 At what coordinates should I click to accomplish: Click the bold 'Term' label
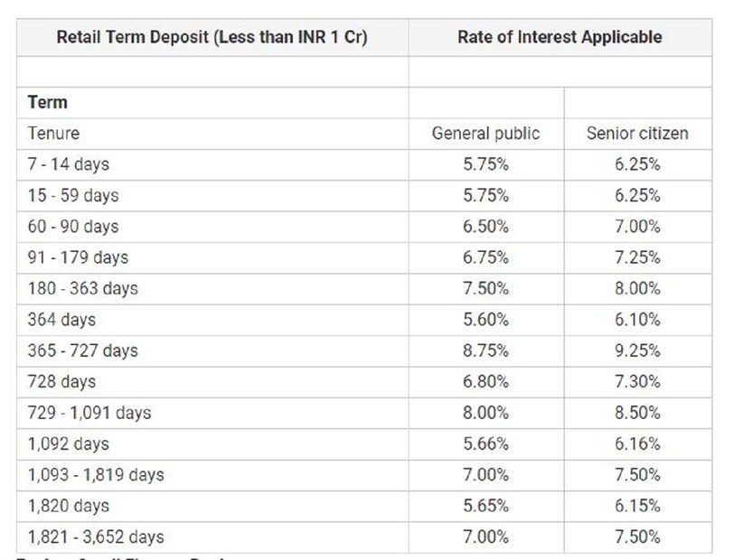pos(48,102)
